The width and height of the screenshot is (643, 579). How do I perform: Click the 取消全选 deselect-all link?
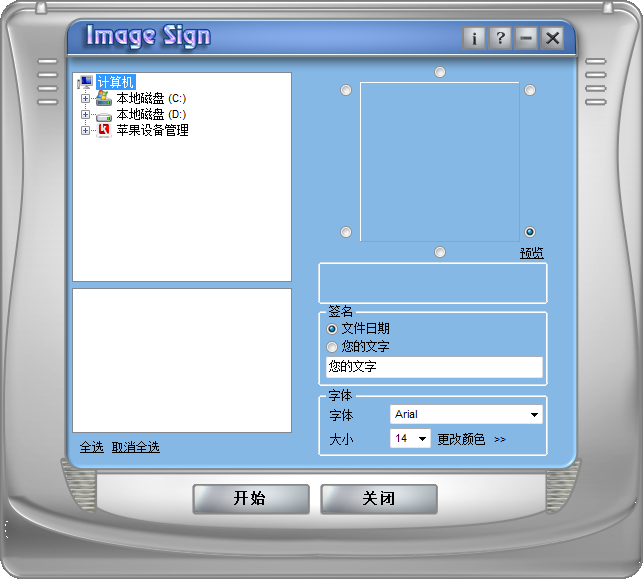[x=135, y=447]
